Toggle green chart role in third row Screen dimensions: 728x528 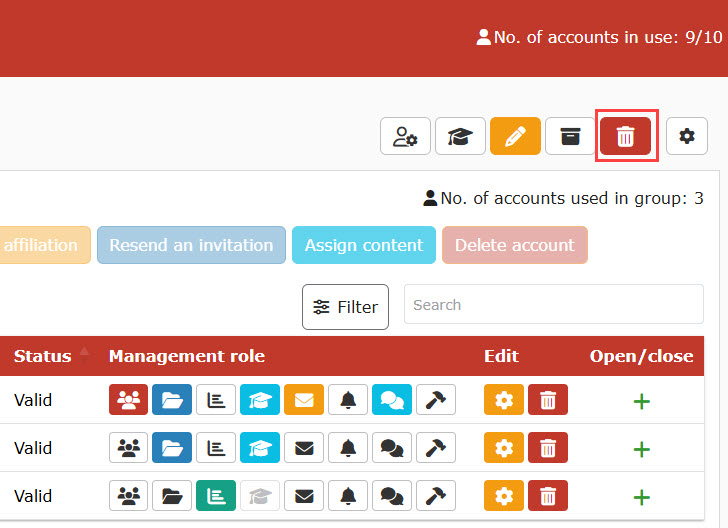(x=216, y=494)
